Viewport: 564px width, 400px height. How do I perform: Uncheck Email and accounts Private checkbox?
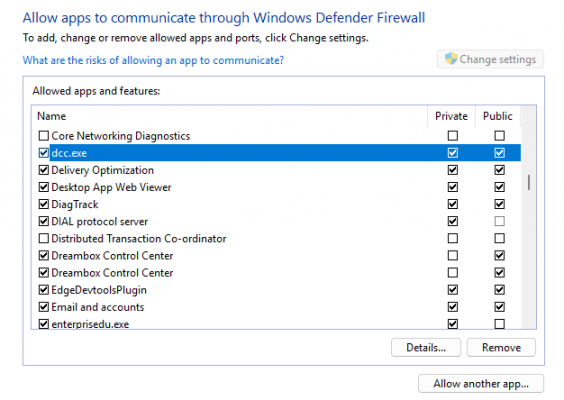point(452,307)
